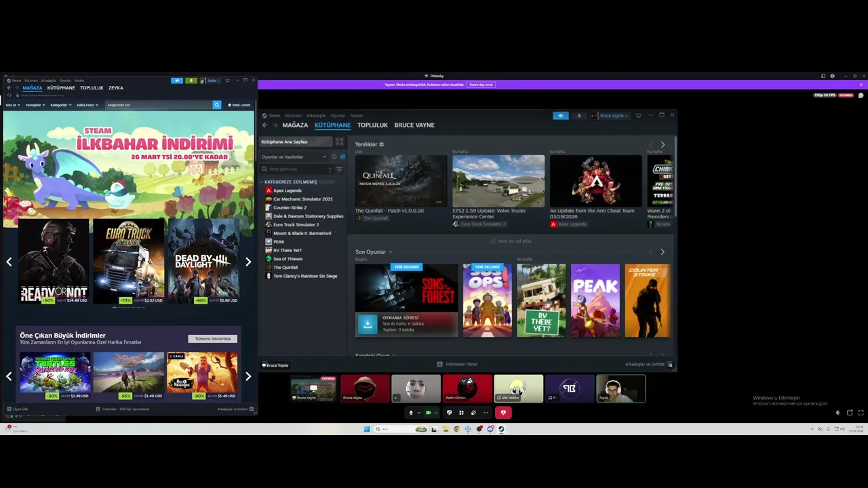868x488 pixels.
Task: Select Sea of Thieves in the library list
Action: point(288,259)
